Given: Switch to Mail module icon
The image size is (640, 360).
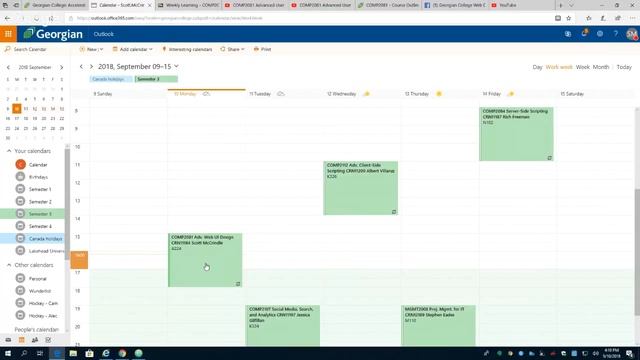Looking at the screenshot, I should click(8, 340).
